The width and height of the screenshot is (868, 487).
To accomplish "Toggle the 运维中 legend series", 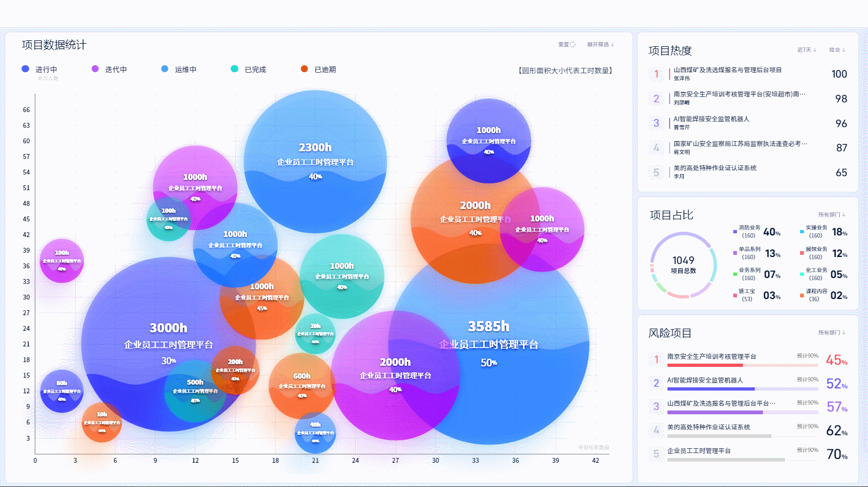I will coord(179,69).
